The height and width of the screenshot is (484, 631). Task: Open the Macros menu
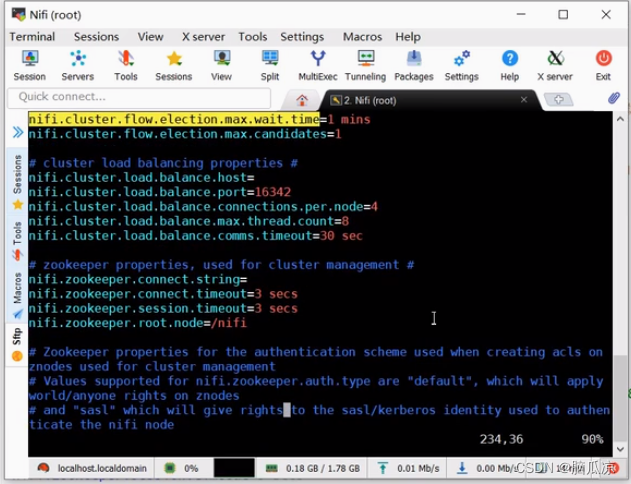363,37
